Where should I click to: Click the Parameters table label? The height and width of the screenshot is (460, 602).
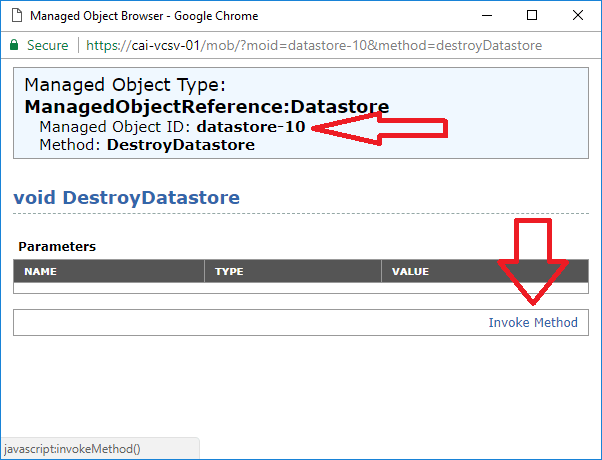click(57, 246)
